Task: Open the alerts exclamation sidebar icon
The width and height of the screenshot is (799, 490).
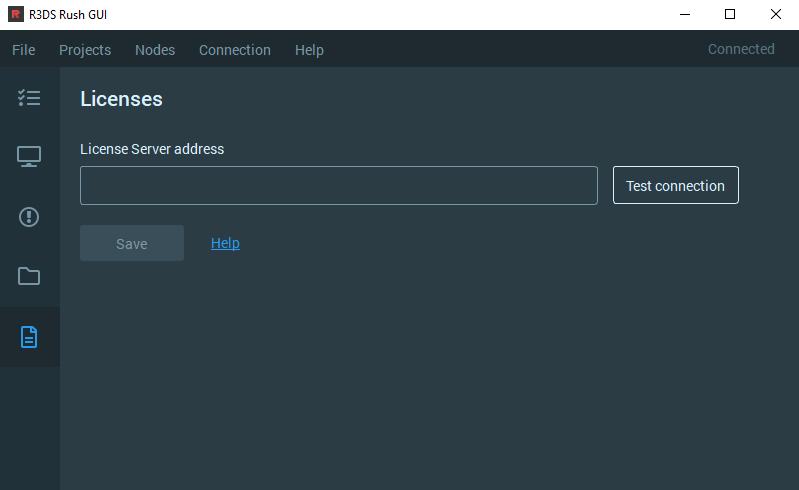Action: [29, 217]
